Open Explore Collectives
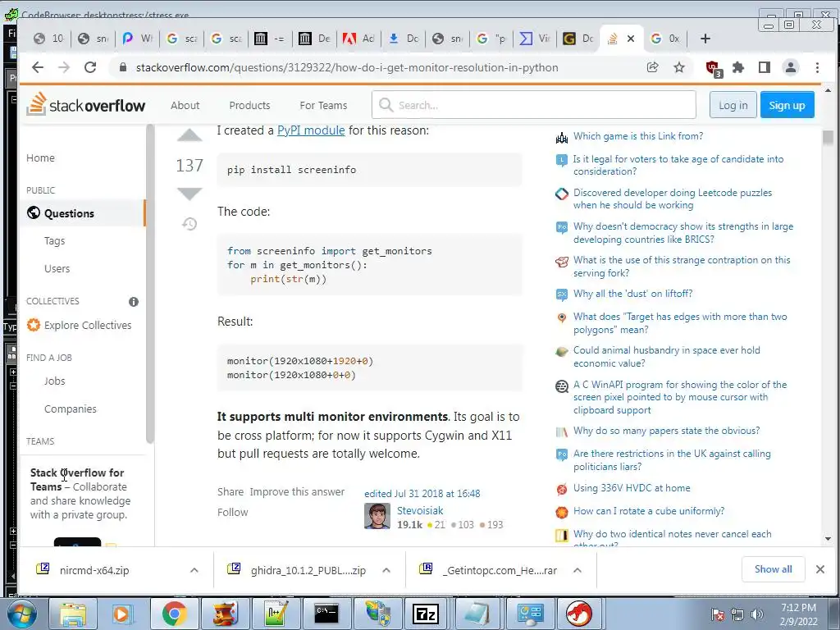Image resolution: width=840 pixels, height=630 pixels. 80,325
